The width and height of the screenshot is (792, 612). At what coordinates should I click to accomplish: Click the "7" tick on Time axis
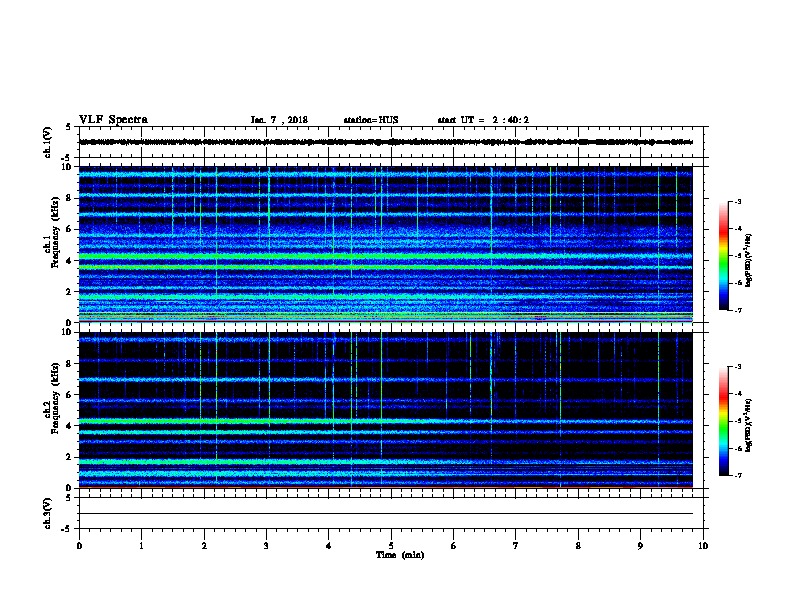coord(516,546)
